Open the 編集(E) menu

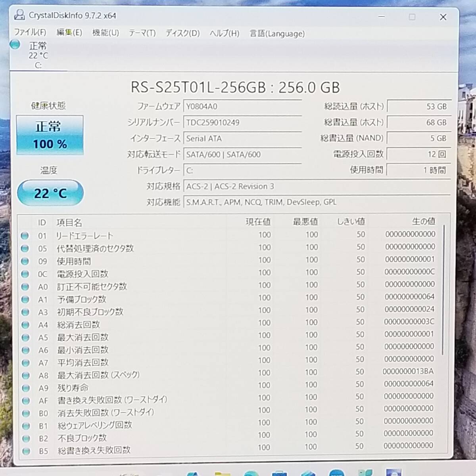point(69,33)
